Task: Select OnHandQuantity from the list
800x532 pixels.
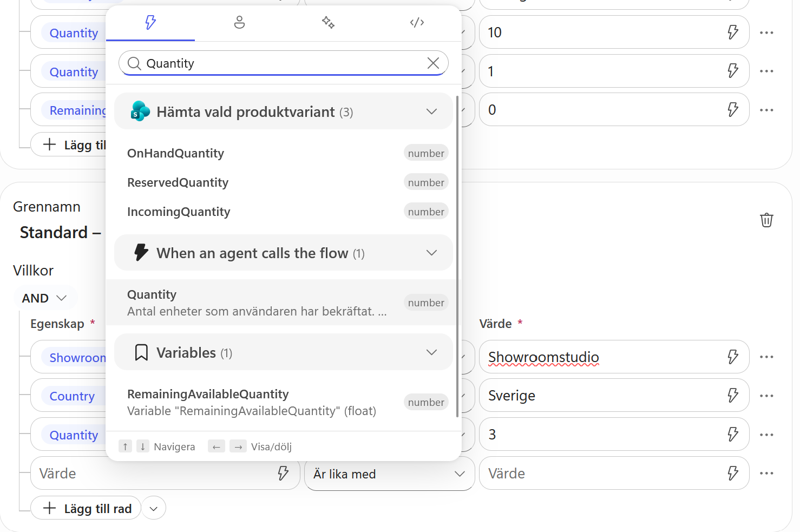Action: [284, 153]
